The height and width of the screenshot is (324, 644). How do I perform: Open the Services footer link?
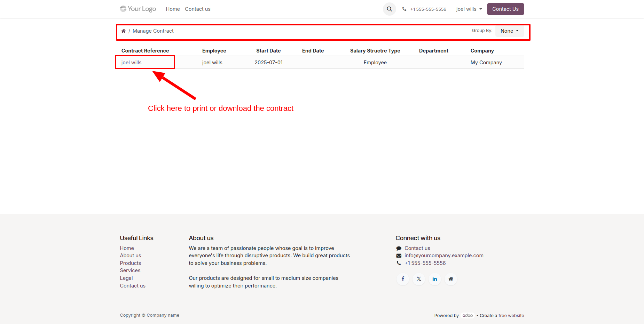point(130,270)
